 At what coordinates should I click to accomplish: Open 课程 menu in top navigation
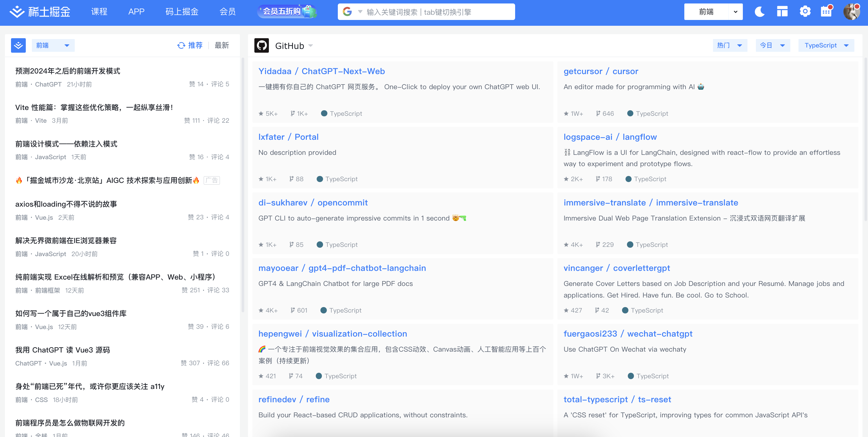(99, 12)
